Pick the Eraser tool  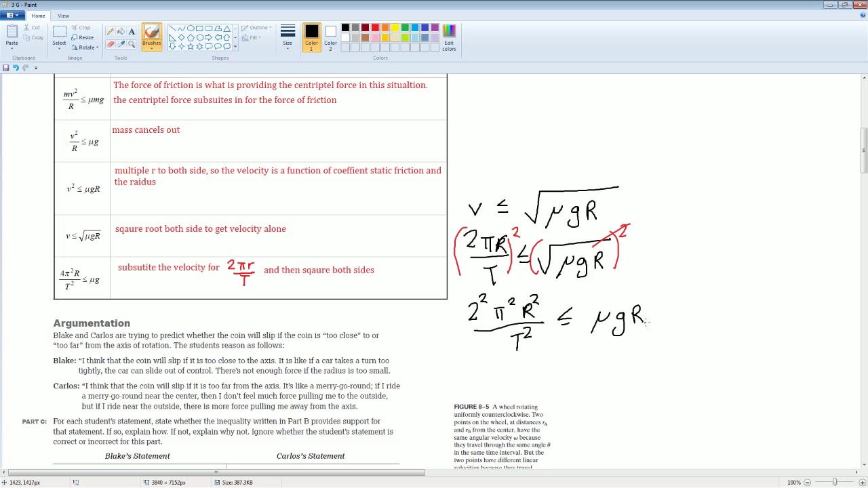[110, 44]
